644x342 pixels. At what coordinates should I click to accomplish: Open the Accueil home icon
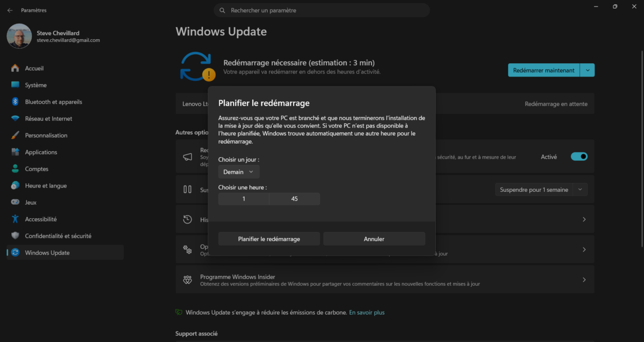(15, 68)
